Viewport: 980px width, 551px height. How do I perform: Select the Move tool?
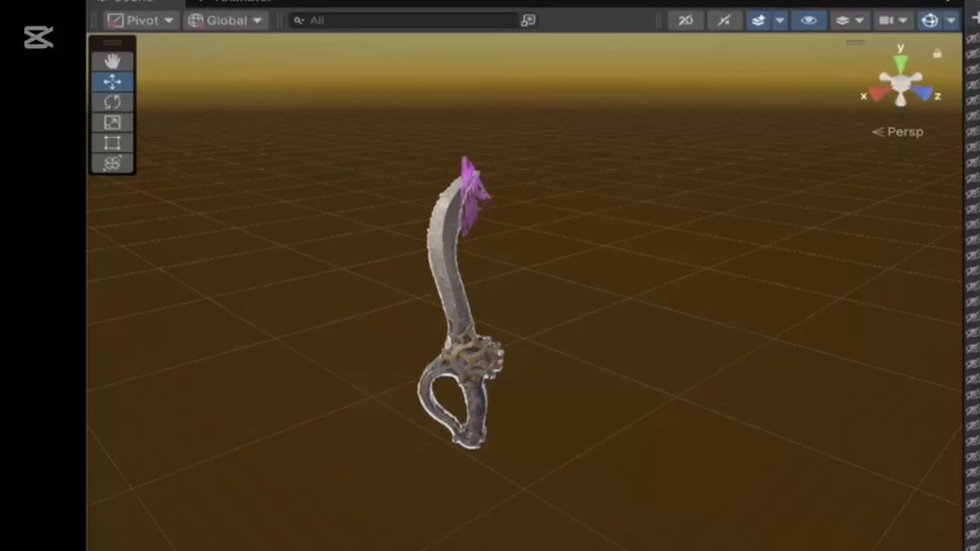[x=113, y=82]
